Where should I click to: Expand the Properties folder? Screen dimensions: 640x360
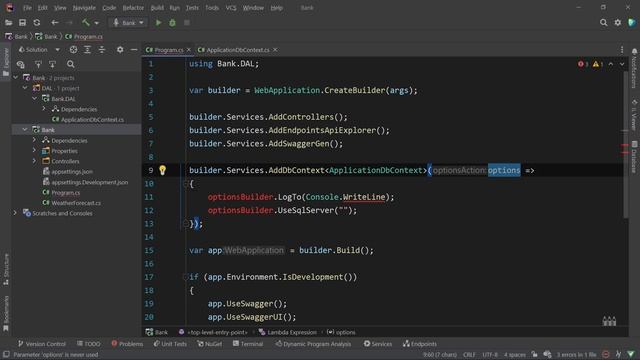pos(34,151)
